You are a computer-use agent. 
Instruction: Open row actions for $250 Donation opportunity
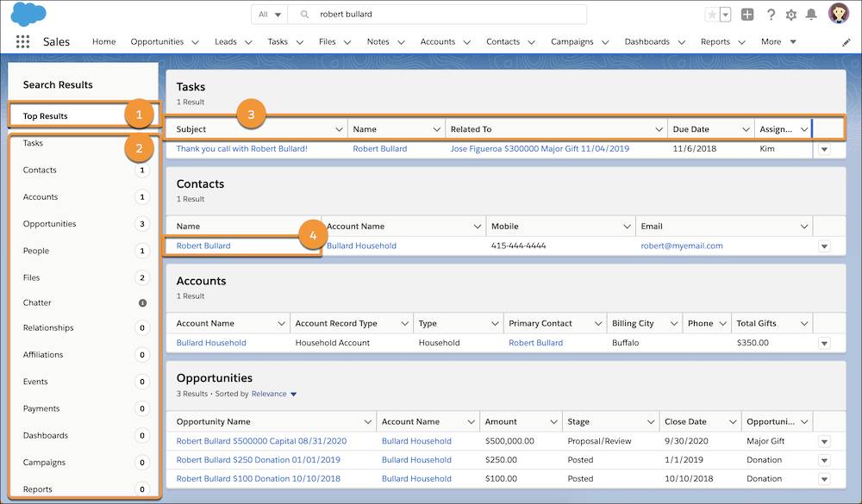[824, 460]
